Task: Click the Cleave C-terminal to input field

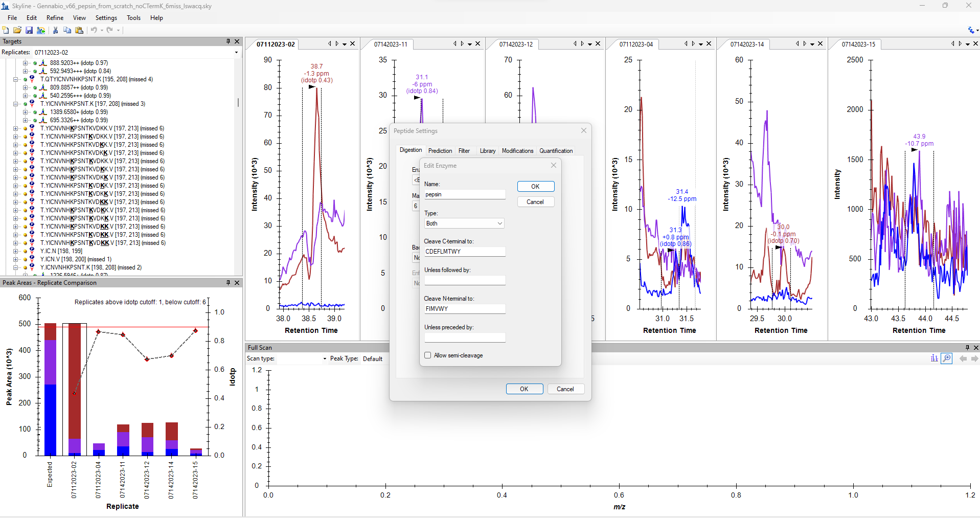Action: [x=464, y=252]
